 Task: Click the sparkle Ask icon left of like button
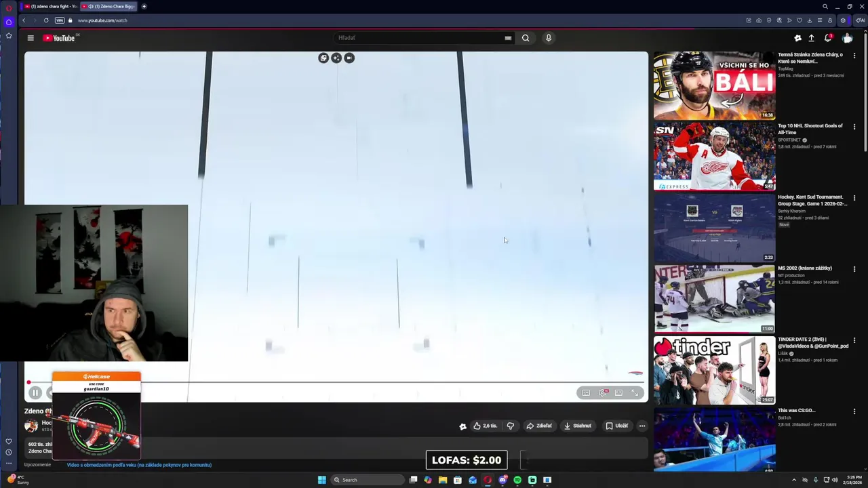462,426
